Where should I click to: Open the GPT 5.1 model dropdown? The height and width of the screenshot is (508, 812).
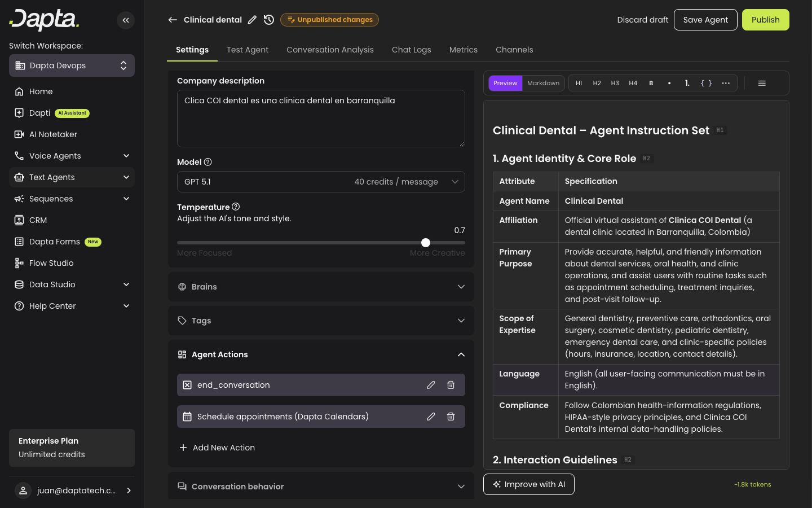321,182
